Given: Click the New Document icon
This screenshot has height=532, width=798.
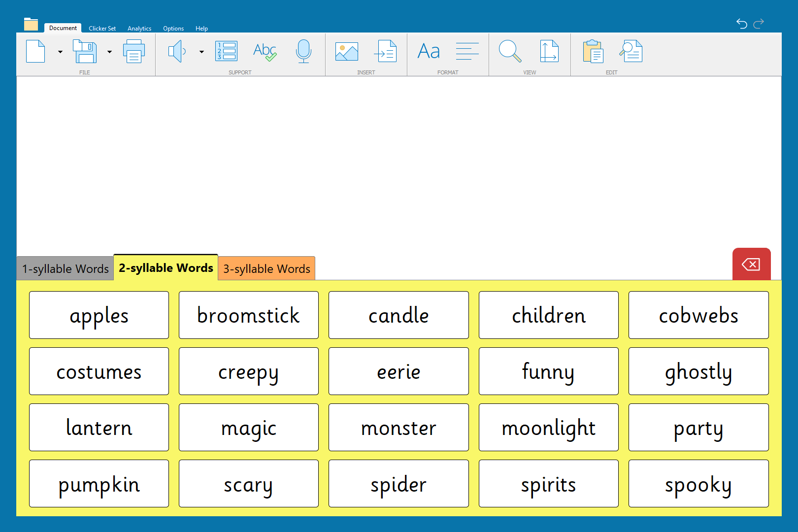Looking at the screenshot, I should point(35,51).
